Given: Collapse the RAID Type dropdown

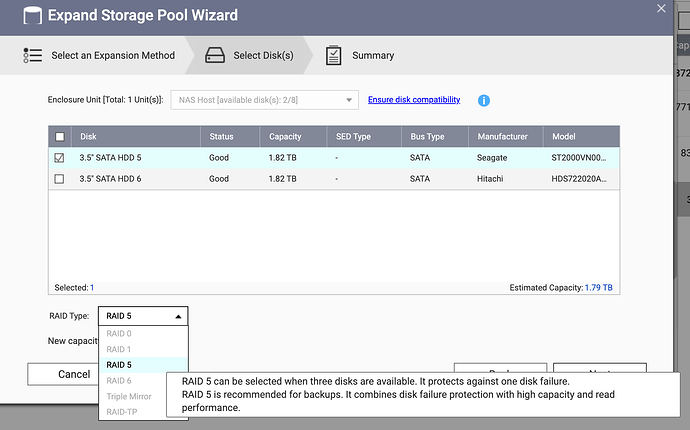Looking at the screenshot, I should tap(143, 316).
